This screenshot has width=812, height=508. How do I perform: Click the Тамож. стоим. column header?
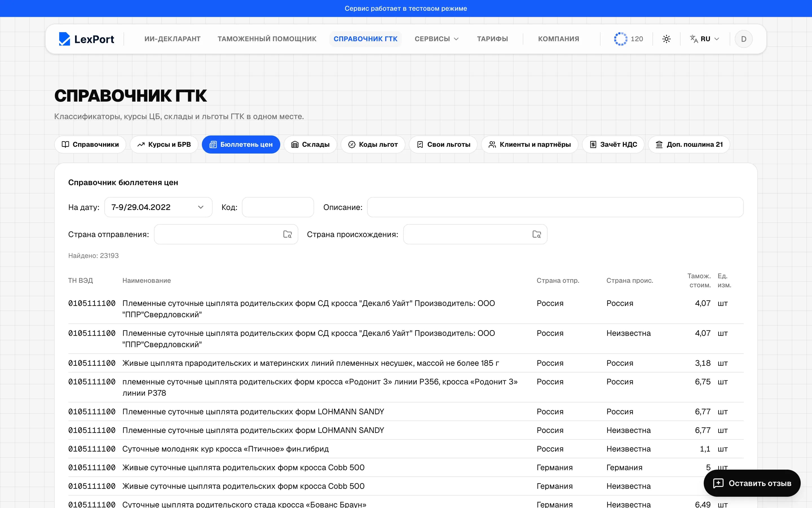click(x=699, y=281)
